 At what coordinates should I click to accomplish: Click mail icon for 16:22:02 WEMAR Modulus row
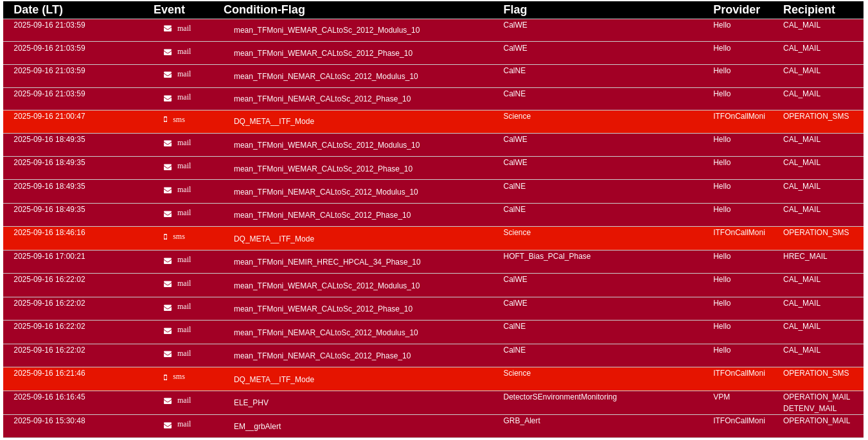click(168, 284)
